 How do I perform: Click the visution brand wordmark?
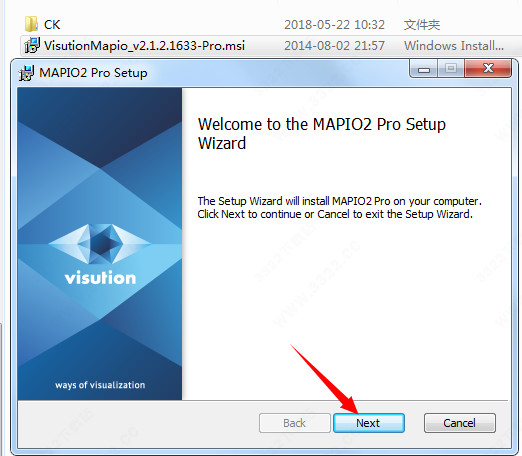pos(100,278)
